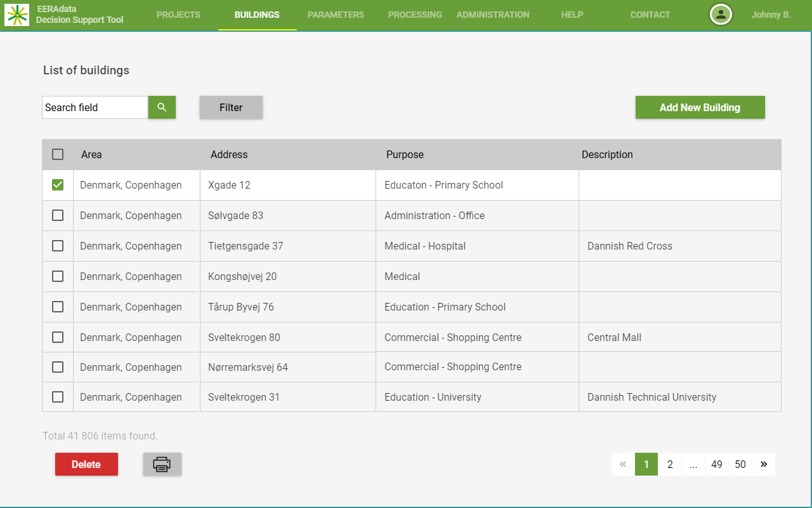This screenshot has height=508, width=812.
Task: Go to page 2
Action: (x=670, y=464)
